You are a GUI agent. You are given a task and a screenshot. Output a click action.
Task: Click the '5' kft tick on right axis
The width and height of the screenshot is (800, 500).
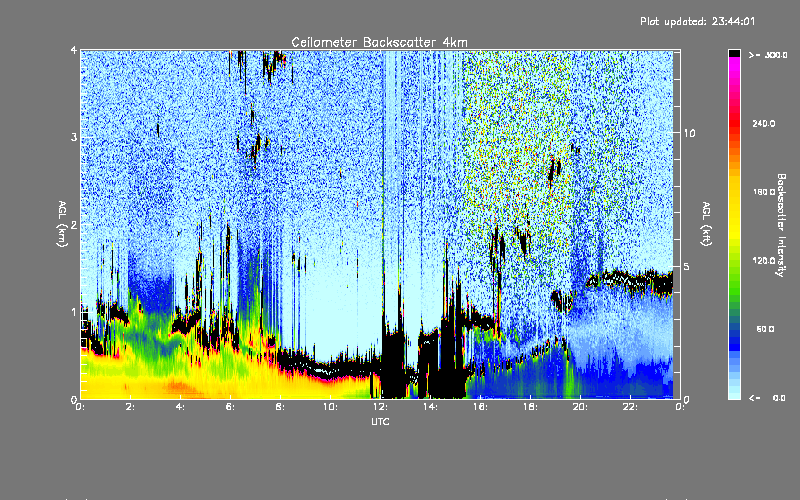click(687, 266)
